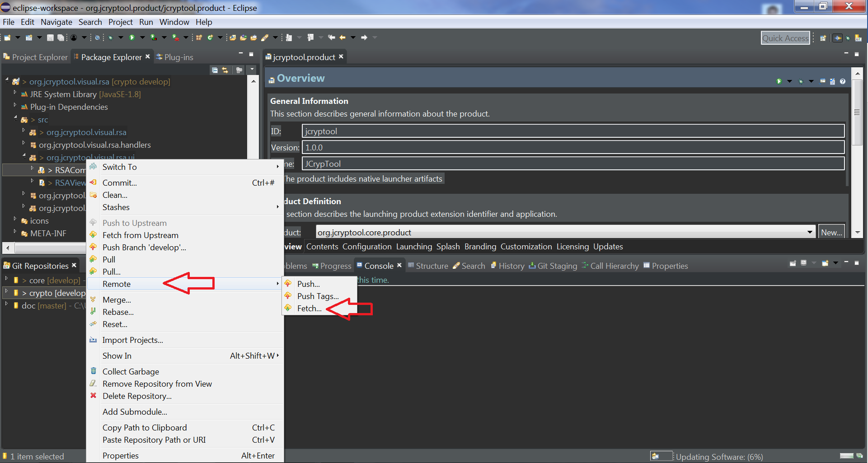The height and width of the screenshot is (463, 868).
Task: Open the Call Hierarchy tab
Action: coord(610,266)
